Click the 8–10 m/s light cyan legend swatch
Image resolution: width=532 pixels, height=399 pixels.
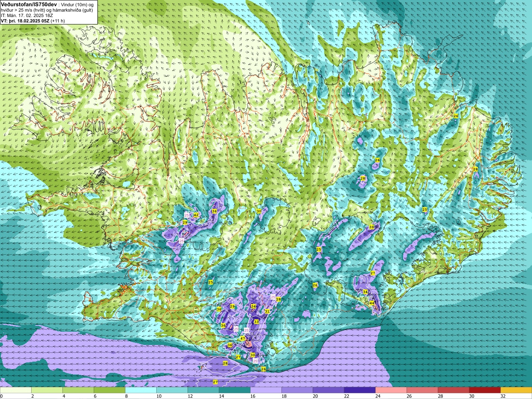[x=141, y=390]
